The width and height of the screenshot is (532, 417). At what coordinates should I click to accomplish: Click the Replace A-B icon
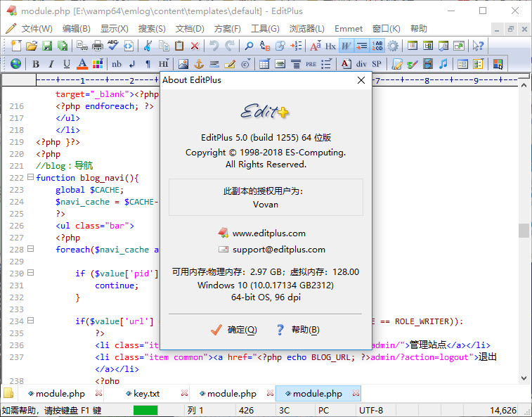(265, 46)
